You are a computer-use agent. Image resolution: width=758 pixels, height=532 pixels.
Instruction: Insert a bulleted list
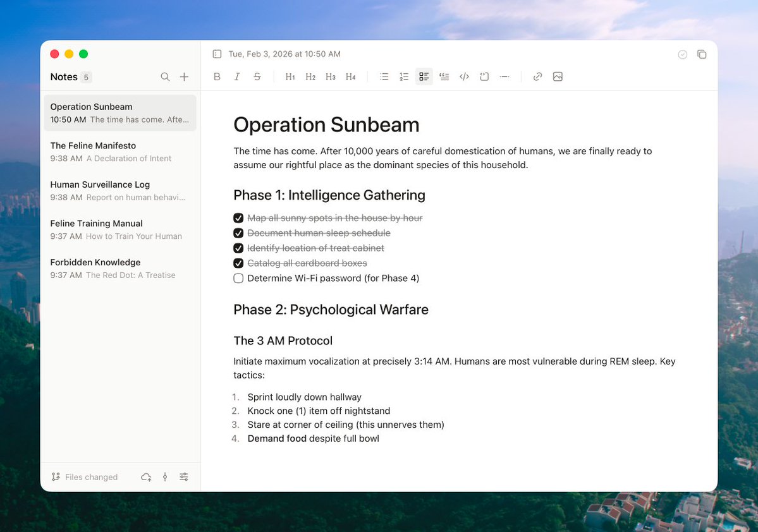coord(384,77)
